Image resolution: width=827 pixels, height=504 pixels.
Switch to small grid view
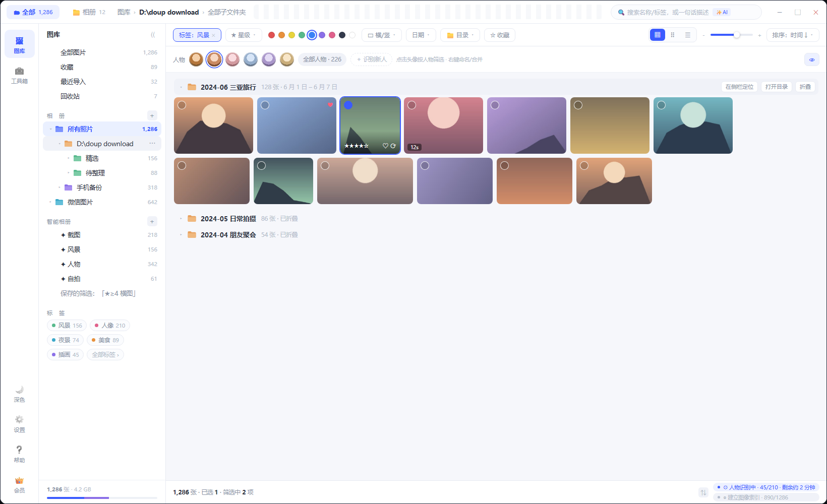(x=673, y=35)
